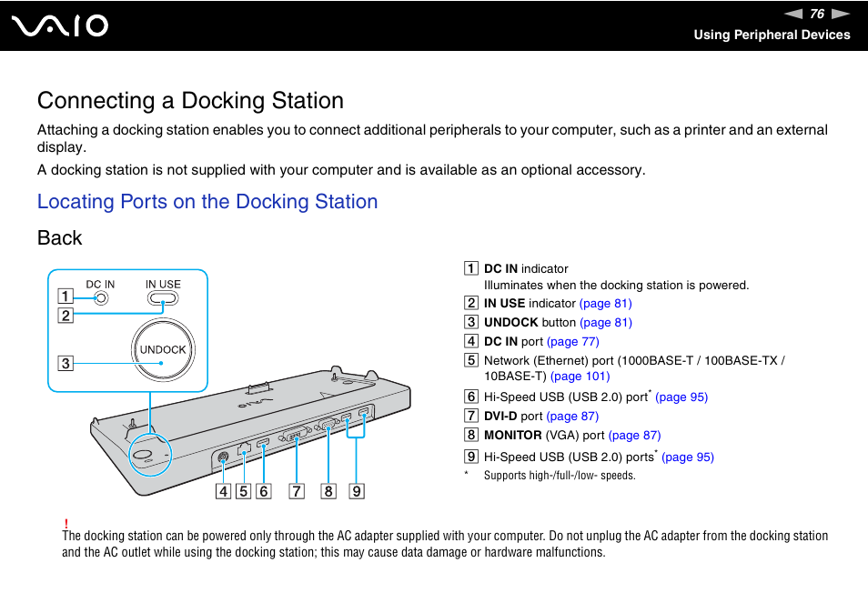Click the DC IN indicator light in diagram
This screenshot has height=613, width=868.
click(101, 298)
